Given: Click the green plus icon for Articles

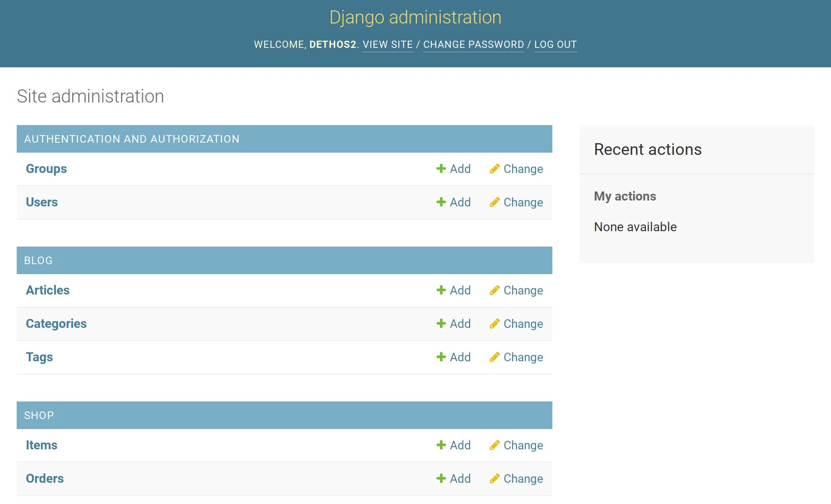Looking at the screenshot, I should (x=441, y=290).
